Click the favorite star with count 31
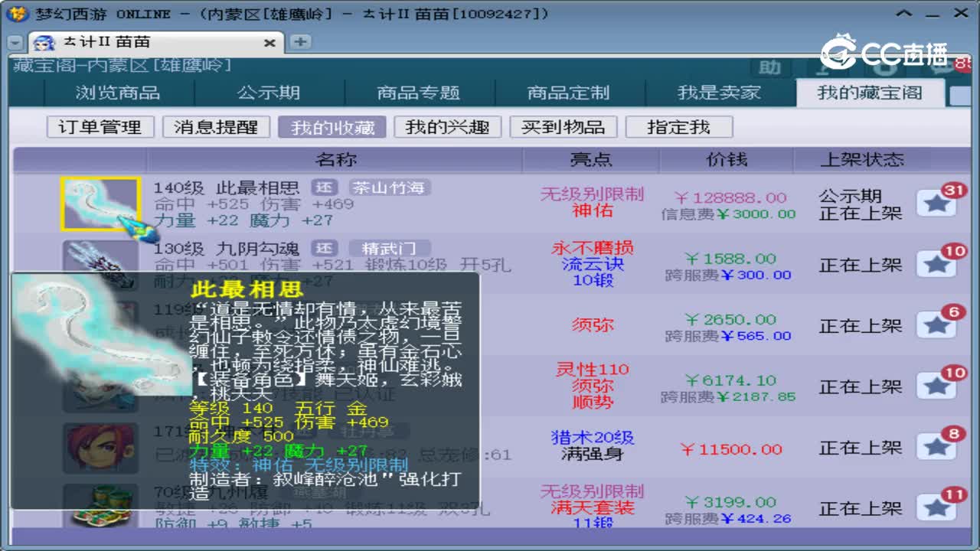Screen dimensions: 980x551 pyautogui.click(x=936, y=203)
